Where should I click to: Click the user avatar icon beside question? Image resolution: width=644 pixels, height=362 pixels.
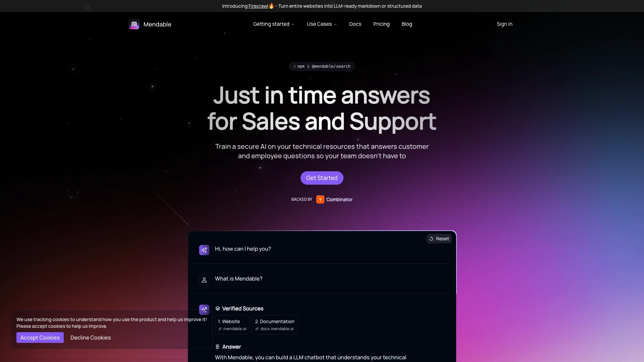204,280
